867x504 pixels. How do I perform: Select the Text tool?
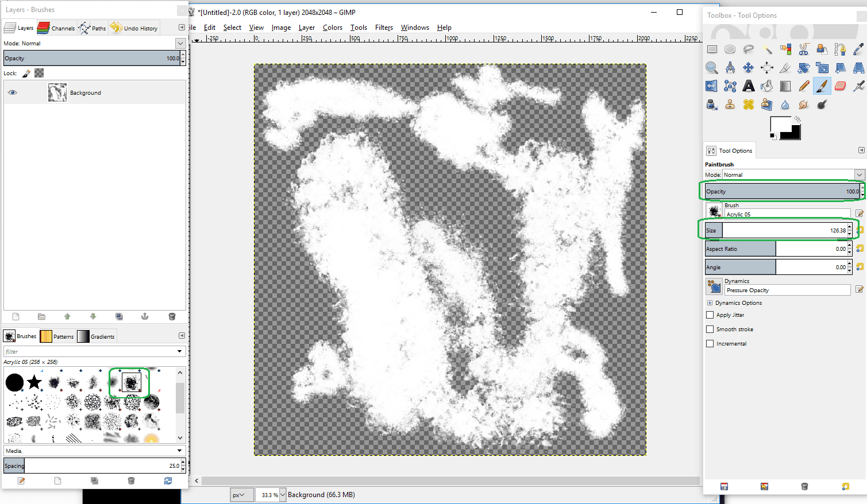coord(748,86)
